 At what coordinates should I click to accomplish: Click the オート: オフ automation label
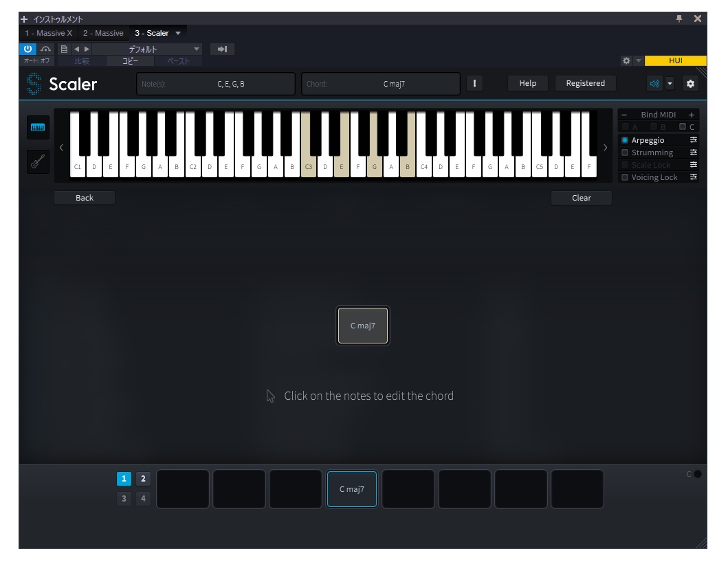36,61
